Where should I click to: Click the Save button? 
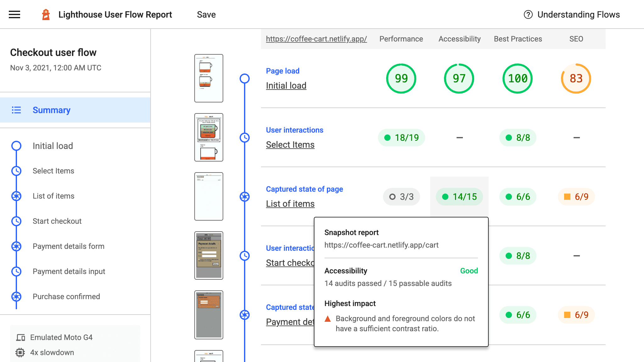click(206, 14)
